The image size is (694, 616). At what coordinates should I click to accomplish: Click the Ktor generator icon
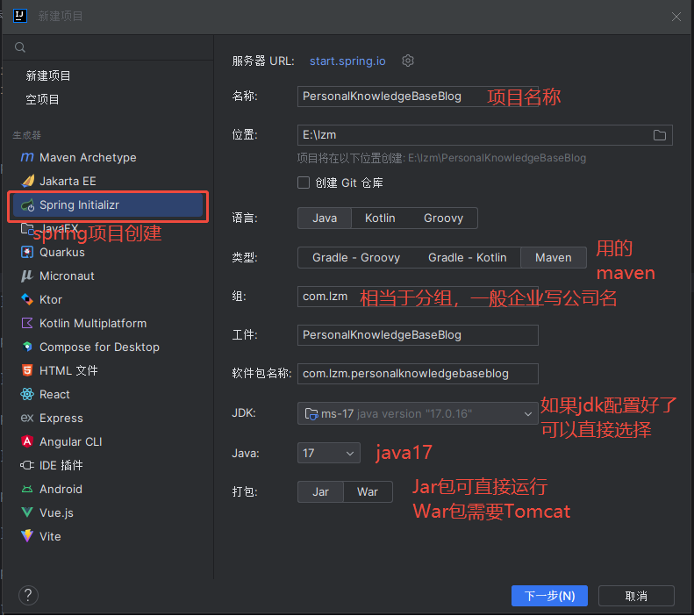coord(27,299)
